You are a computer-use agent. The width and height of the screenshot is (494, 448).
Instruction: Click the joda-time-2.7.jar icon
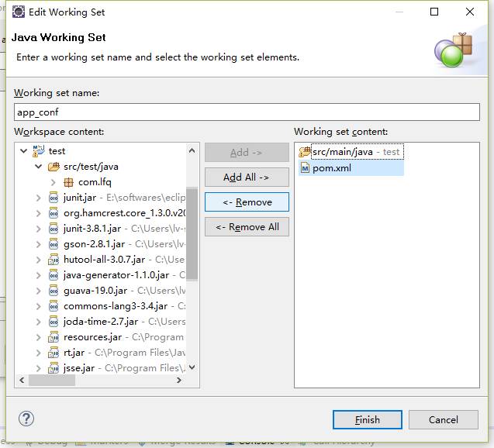[54, 322]
